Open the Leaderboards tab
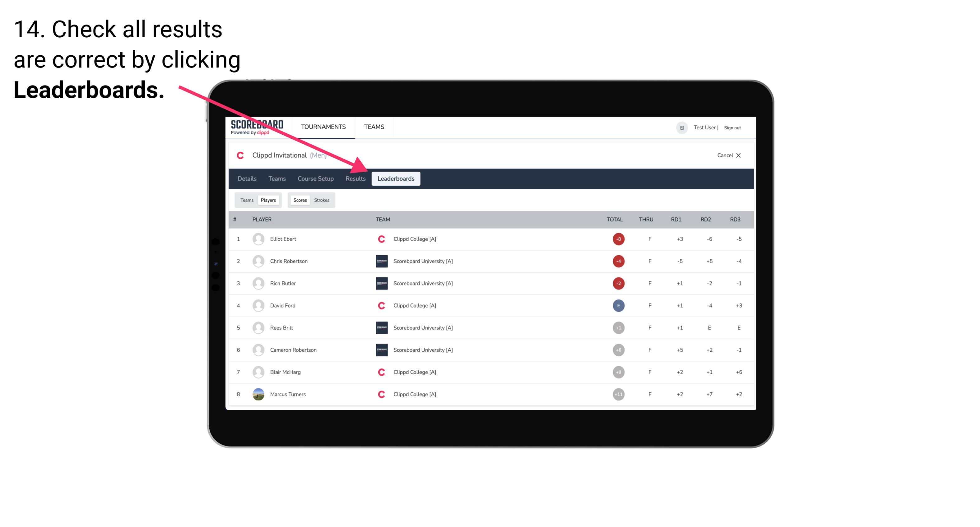Screen dimensions: 980x527 coord(396,178)
